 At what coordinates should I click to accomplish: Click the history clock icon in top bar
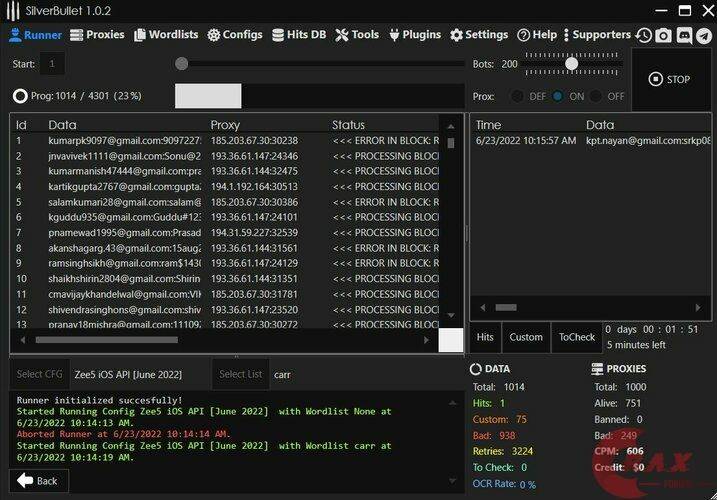[643, 35]
